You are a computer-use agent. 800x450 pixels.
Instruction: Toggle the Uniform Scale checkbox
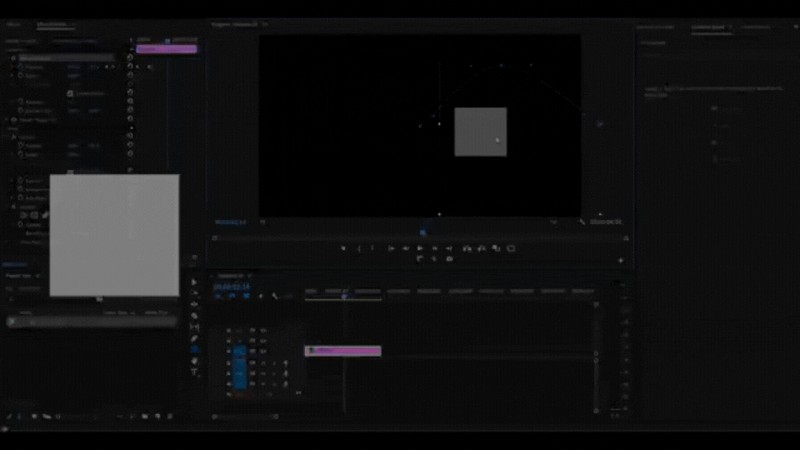click(x=70, y=93)
